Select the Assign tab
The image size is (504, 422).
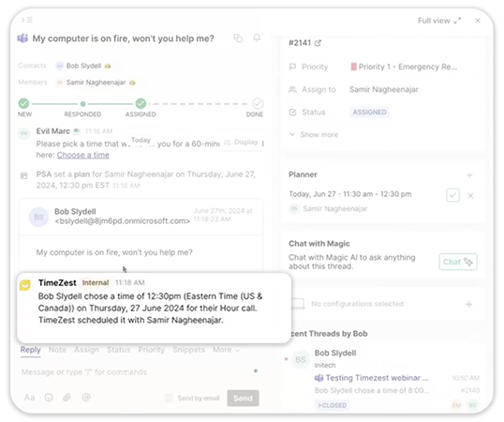coord(86,350)
